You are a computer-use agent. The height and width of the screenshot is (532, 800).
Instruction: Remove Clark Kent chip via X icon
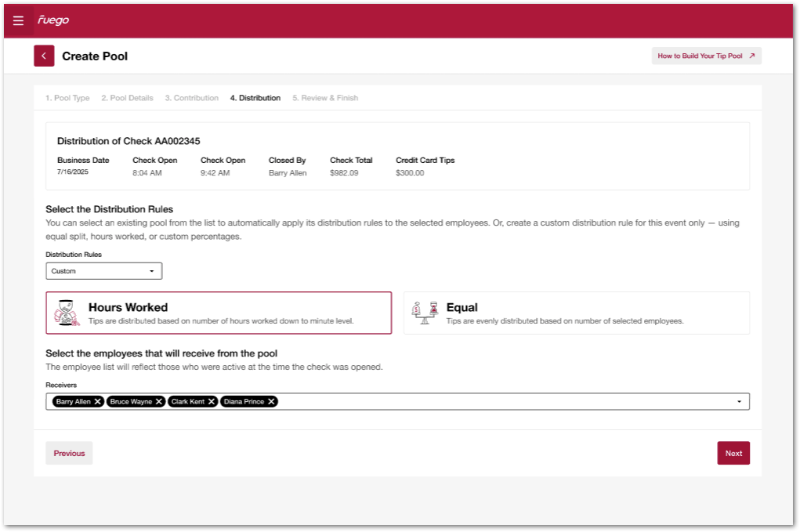(212, 401)
